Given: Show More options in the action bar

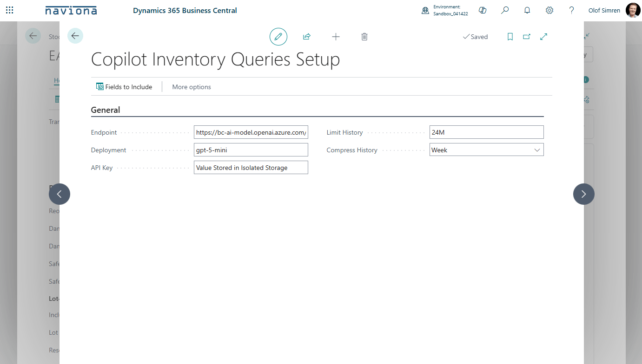Looking at the screenshot, I should click(x=192, y=87).
